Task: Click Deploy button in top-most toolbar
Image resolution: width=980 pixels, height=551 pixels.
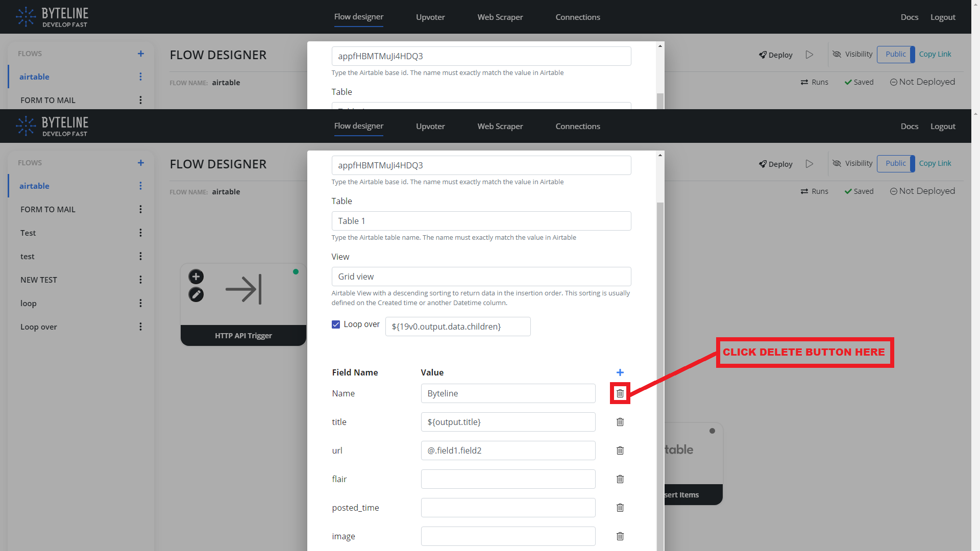Action: (x=775, y=55)
